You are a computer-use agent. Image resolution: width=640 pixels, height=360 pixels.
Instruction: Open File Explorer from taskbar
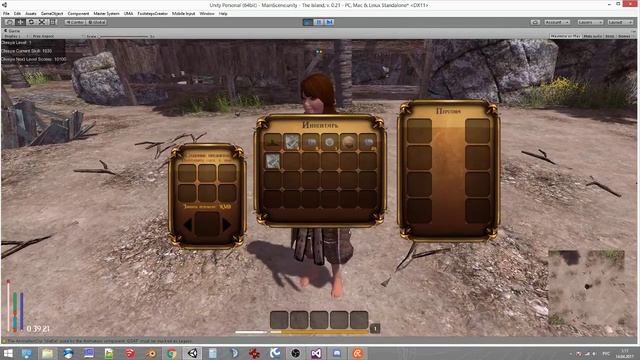tap(47, 353)
